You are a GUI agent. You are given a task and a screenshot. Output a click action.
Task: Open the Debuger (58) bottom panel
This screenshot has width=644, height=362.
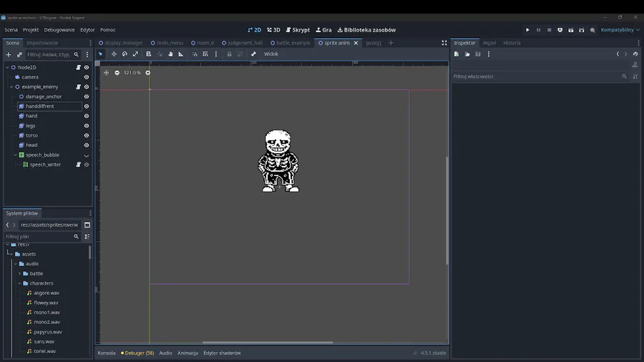(x=137, y=353)
